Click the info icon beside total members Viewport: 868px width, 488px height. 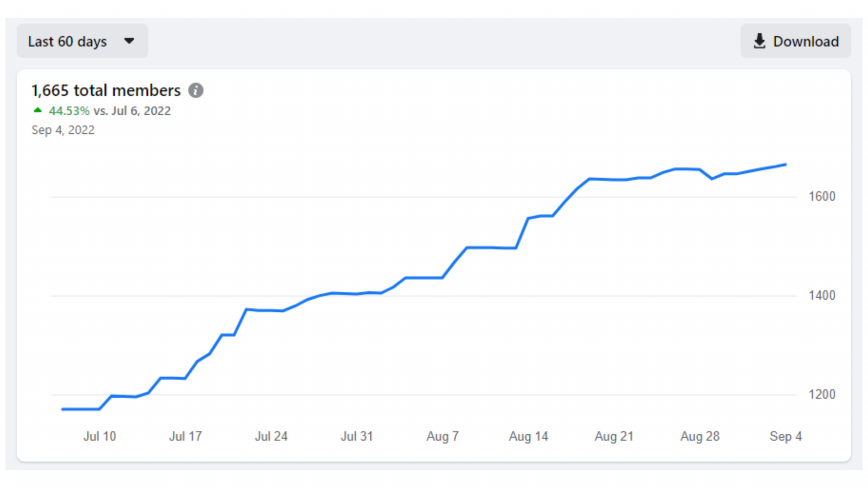click(x=196, y=90)
